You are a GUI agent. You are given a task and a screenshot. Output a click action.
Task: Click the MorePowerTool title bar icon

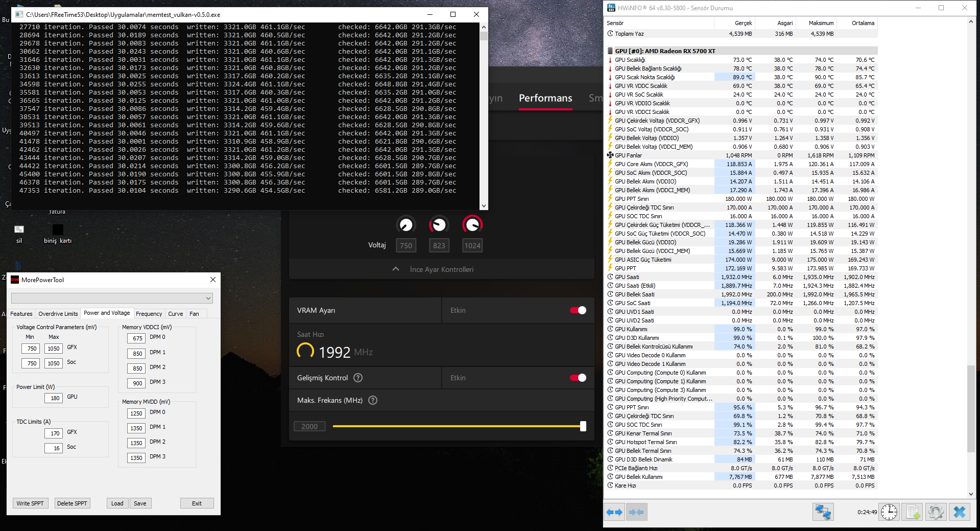coord(15,280)
